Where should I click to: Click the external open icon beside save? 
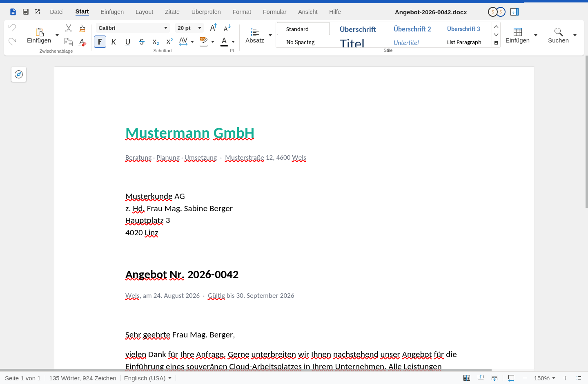pyautogui.click(x=37, y=12)
